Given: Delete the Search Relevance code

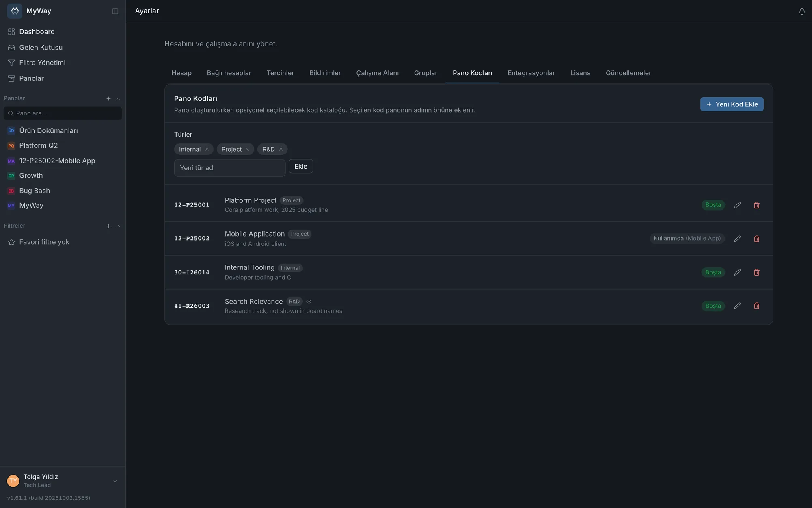Looking at the screenshot, I should [x=757, y=306].
